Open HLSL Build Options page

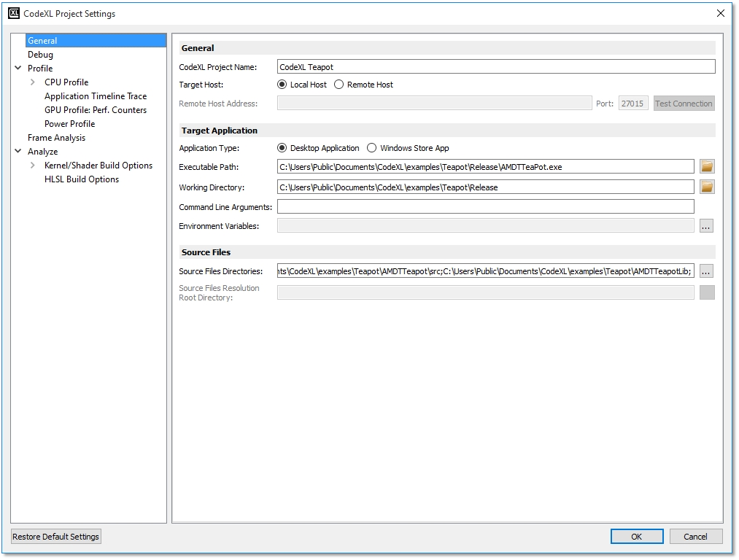click(82, 179)
